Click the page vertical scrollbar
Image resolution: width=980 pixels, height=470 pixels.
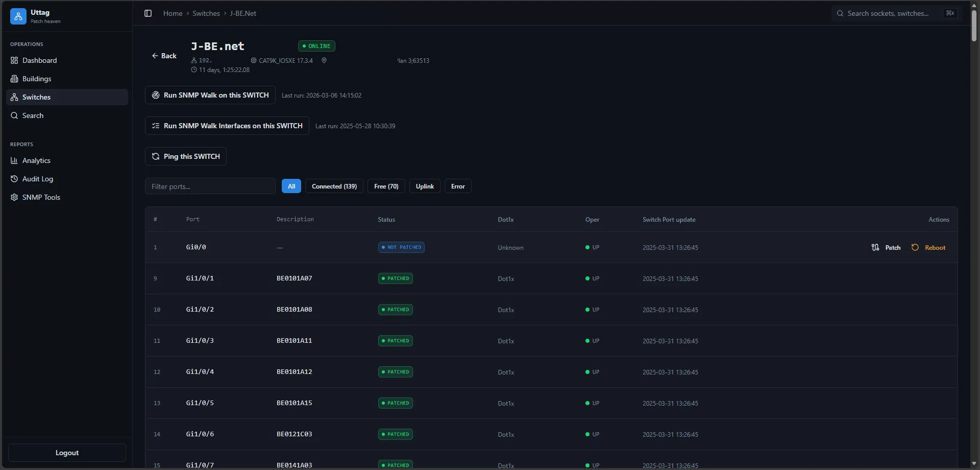coord(974,26)
